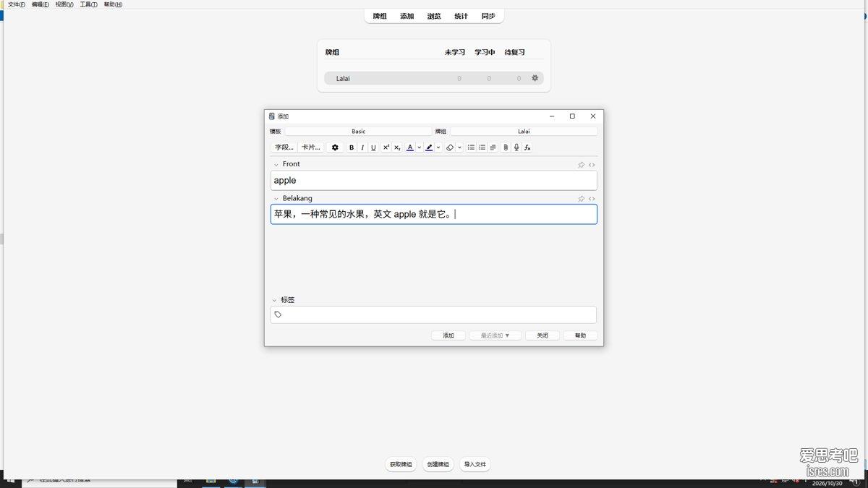Collapse the Front field section

coord(276,165)
